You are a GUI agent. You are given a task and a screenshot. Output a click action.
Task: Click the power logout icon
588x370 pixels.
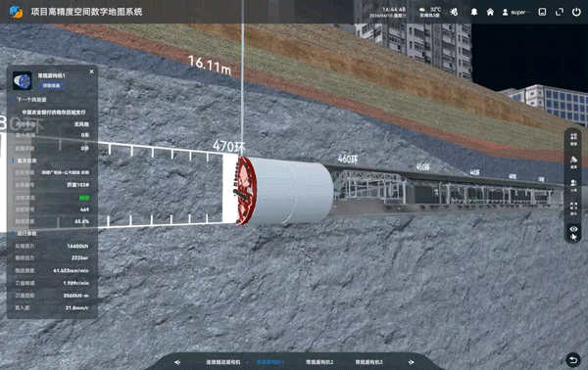click(576, 12)
